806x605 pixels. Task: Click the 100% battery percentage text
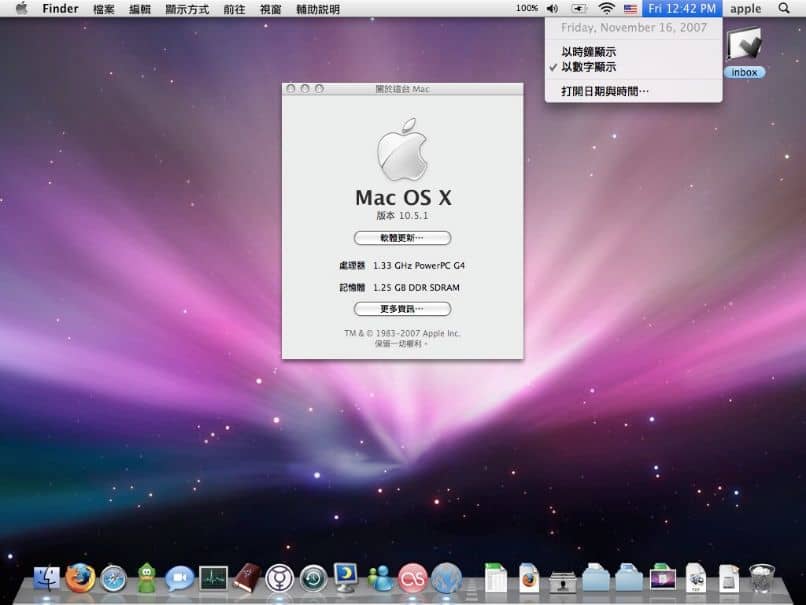pos(527,8)
